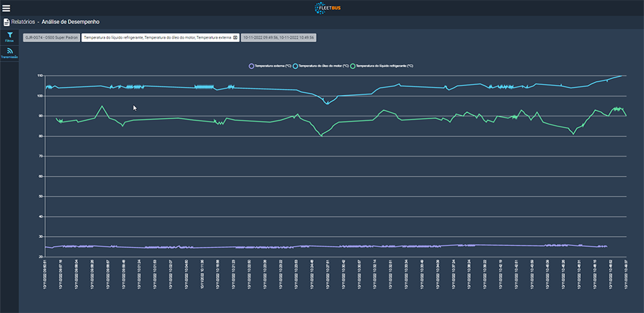
Task: Click Análise de Desempenho page title
Action: tap(71, 22)
